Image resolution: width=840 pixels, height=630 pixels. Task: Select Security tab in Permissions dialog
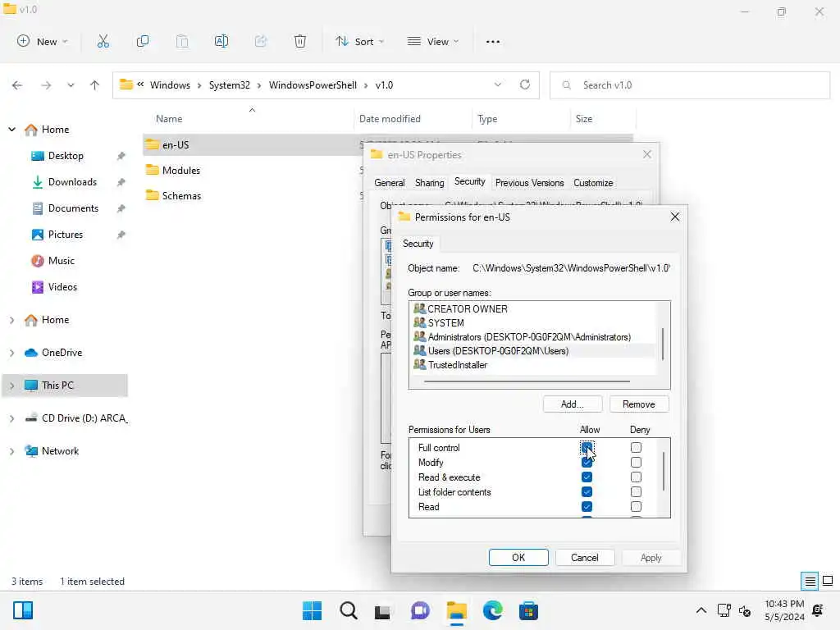[418, 244]
